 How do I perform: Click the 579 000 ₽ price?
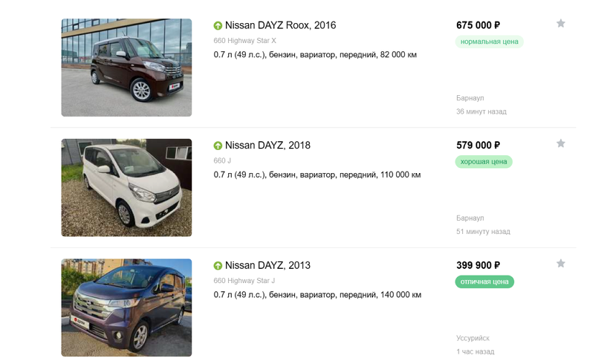pos(478,146)
